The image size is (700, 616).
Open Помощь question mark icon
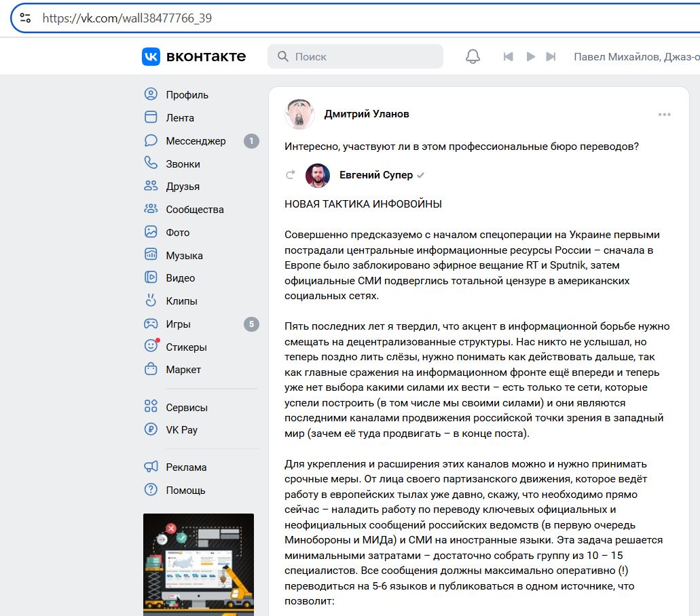pos(151,490)
